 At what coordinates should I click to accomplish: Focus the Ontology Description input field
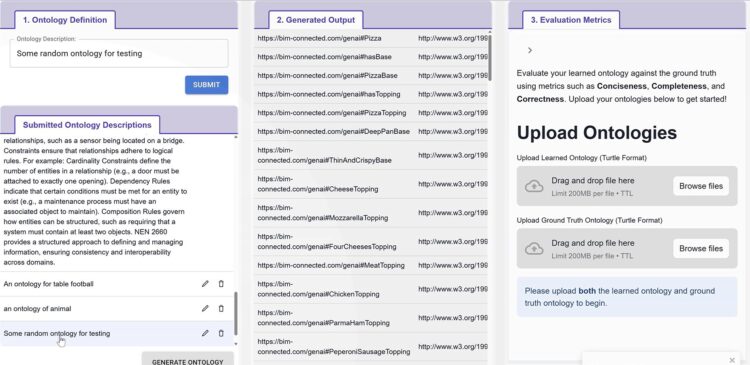(x=119, y=54)
